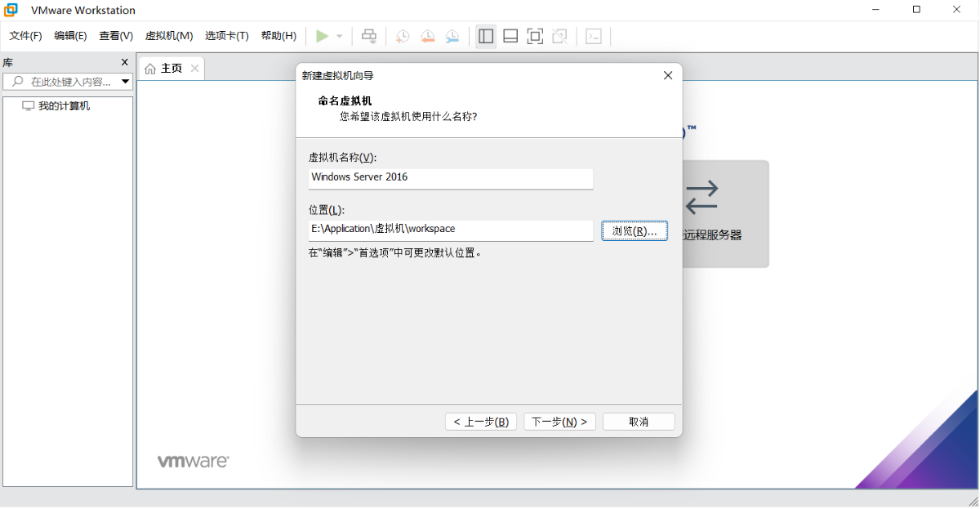
Task: Click the VMware Workstation title bar logo
Action: point(11,10)
